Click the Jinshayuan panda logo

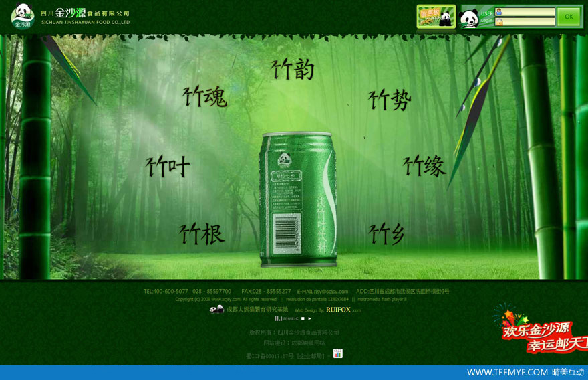point(23,16)
